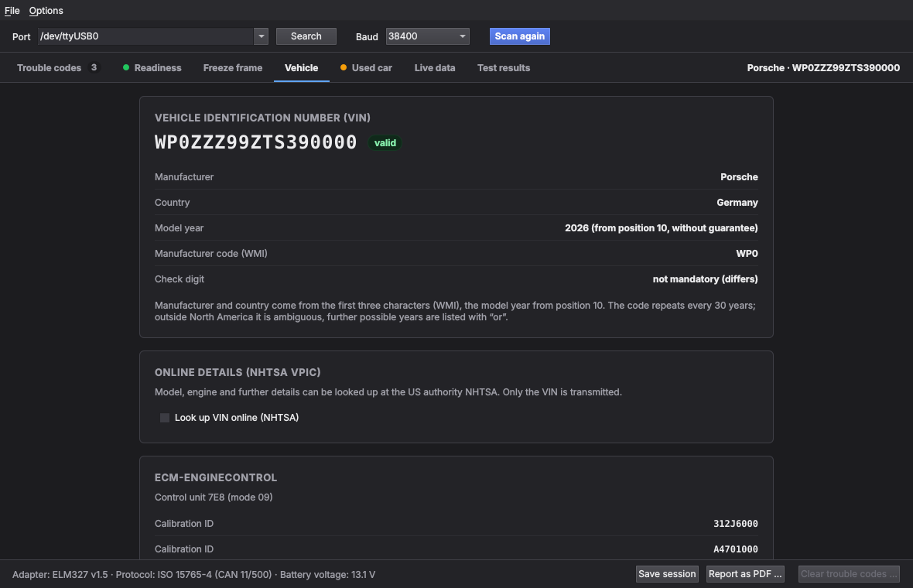The width and height of the screenshot is (913, 588).
Task: Click the orange Used car status dot
Action: click(x=344, y=67)
